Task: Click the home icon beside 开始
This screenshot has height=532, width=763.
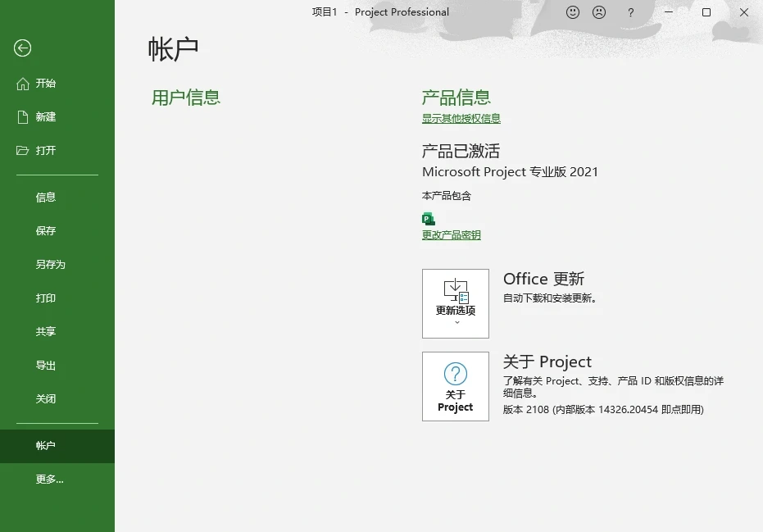Action: point(23,84)
